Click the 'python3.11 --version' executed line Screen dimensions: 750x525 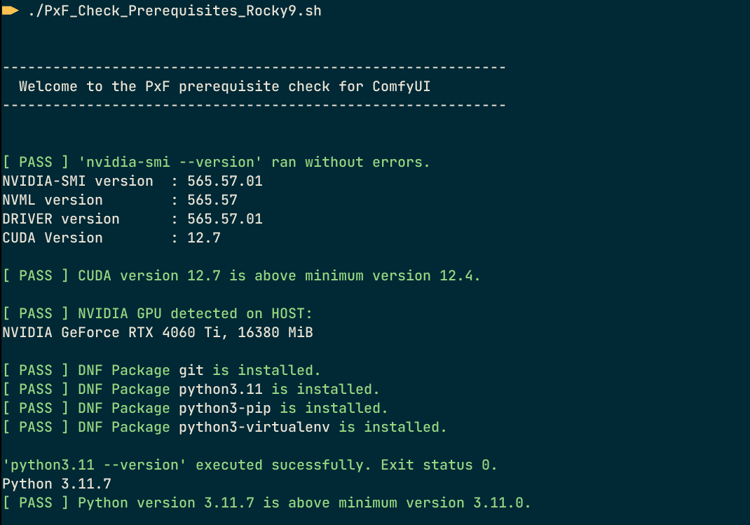pyautogui.click(x=250, y=465)
